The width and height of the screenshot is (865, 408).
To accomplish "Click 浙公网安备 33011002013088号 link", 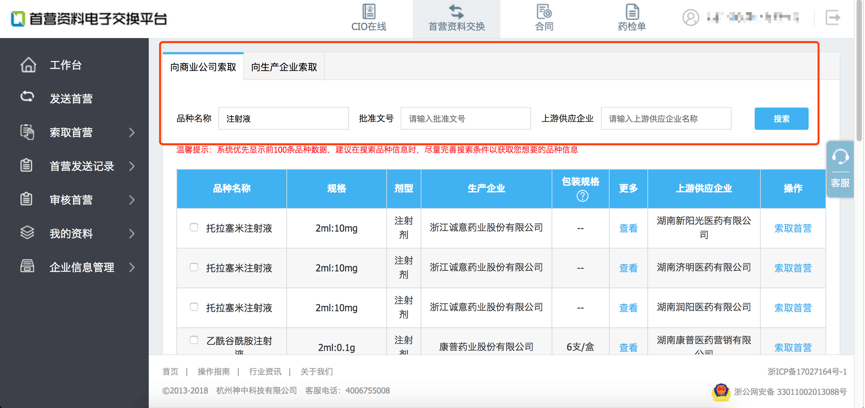I will point(790,392).
